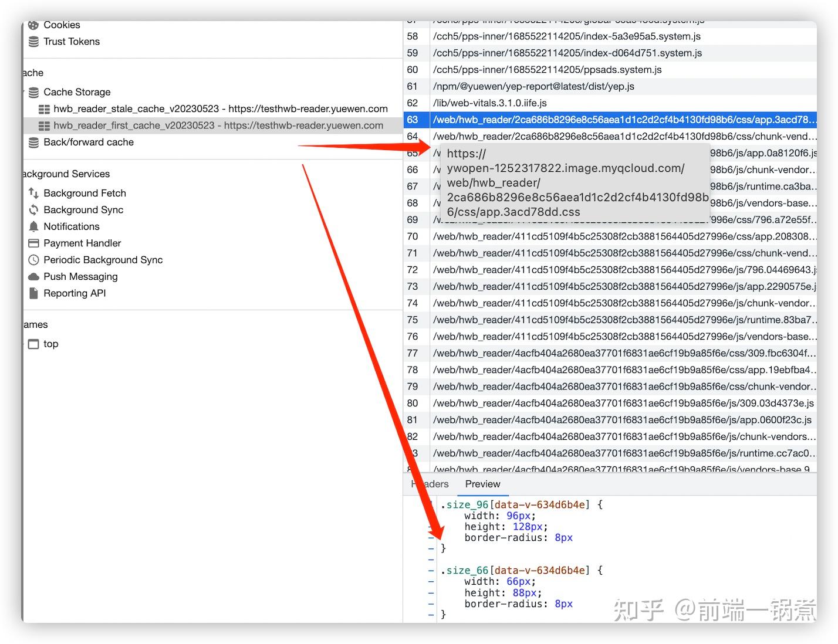838x644 pixels.
Task: Select the Periodic Background Sync clock icon
Action: [x=33, y=260]
